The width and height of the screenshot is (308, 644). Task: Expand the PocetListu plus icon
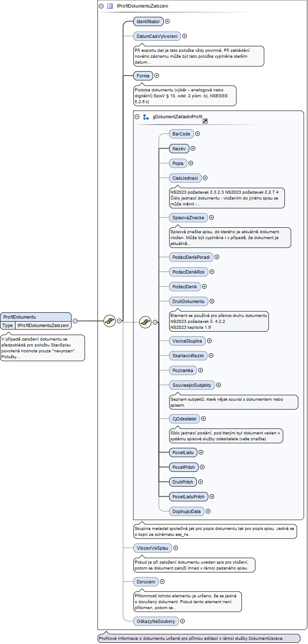pos(201,452)
